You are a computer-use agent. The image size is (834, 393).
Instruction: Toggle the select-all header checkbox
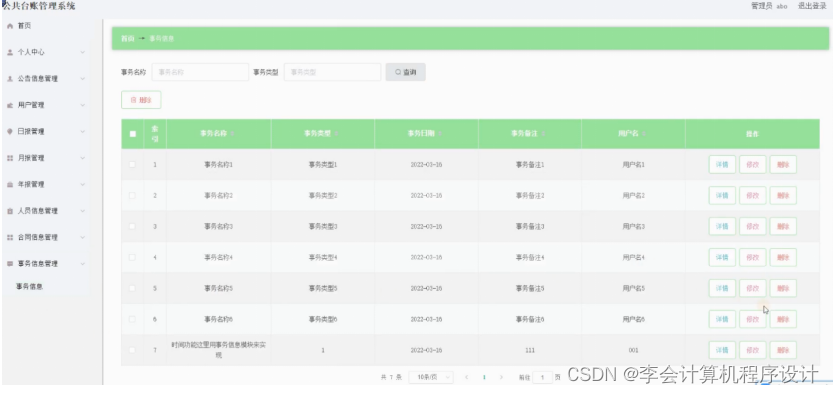click(x=132, y=134)
